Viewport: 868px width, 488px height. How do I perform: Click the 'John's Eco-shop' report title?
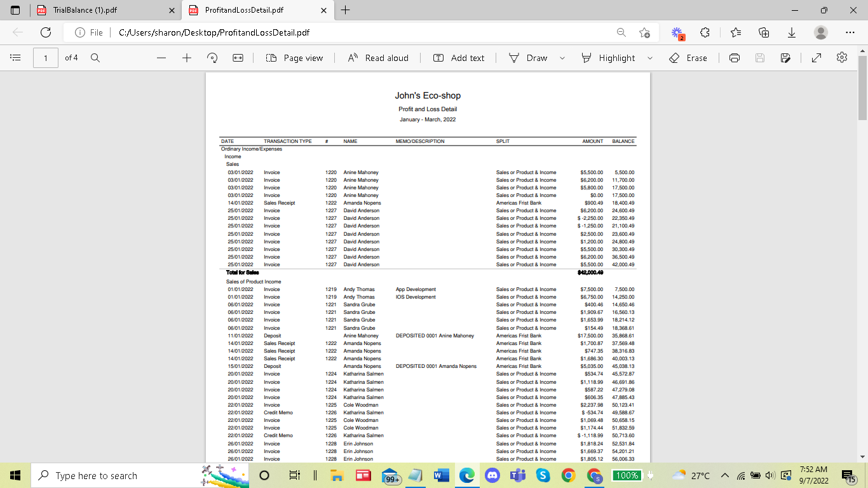[x=428, y=95]
